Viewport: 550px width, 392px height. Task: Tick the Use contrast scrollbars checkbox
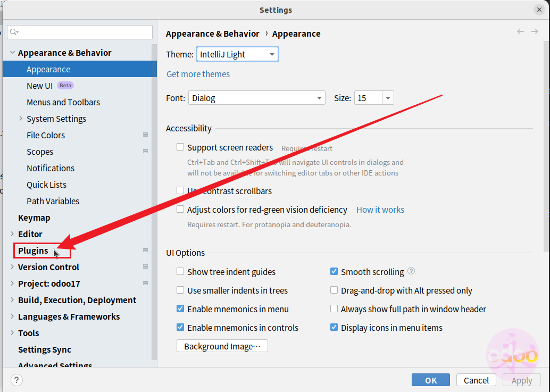(x=180, y=191)
